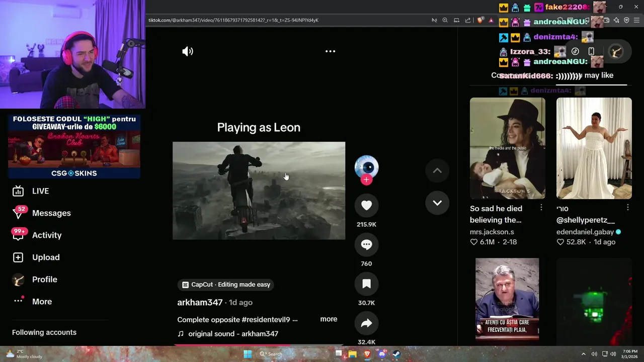This screenshot has width=644, height=362.
Task: Click the share page icon in the address bar
Action: (x=468, y=20)
